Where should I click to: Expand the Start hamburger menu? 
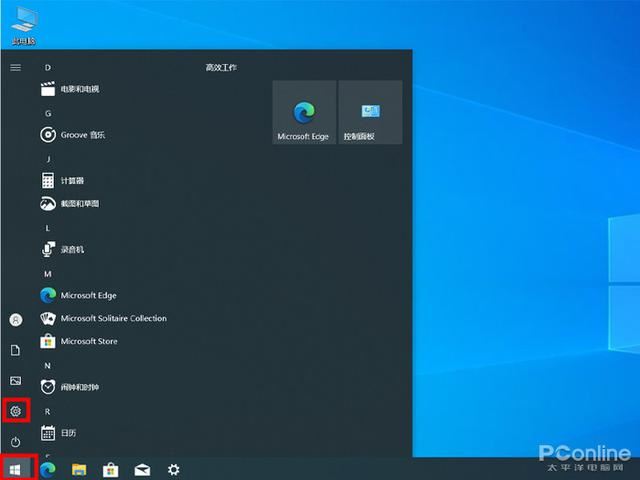click(x=15, y=67)
